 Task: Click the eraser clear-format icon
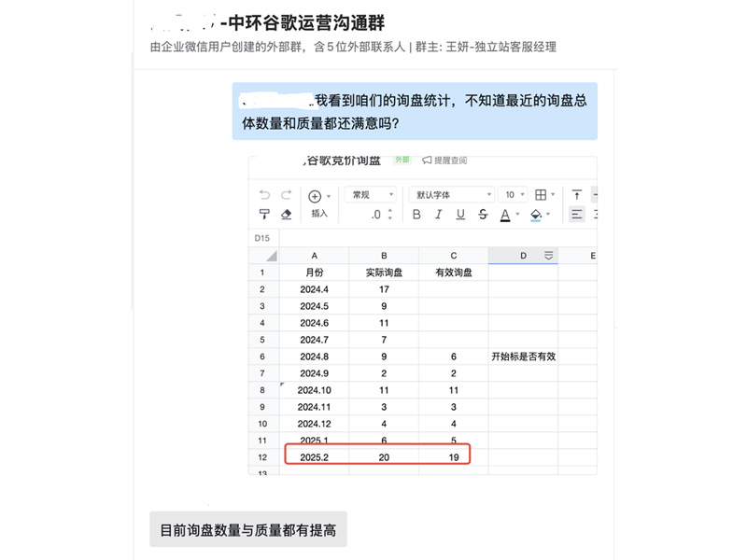pyautogui.click(x=287, y=215)
